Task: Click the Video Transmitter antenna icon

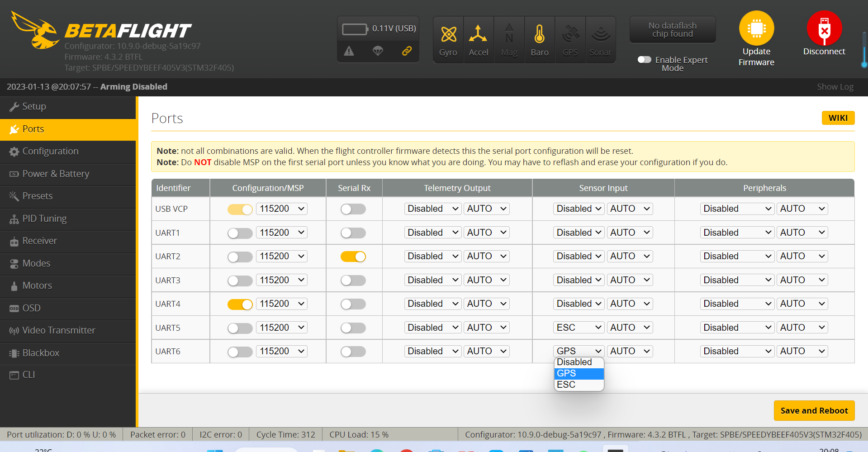Action: pos(14,330)
